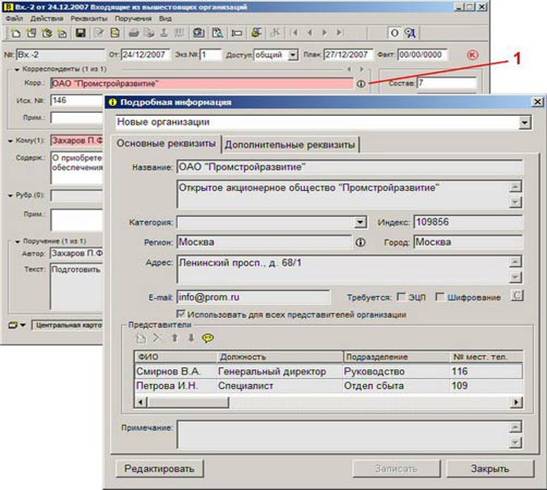Image resolution: width=547 pixels, height=490 pixels.
Task: Click the Закрыть button
Action: point(490,468)
